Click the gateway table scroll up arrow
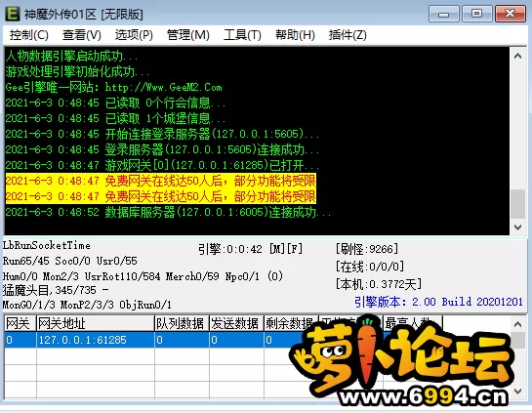The height and width of the screenshot is (413, 532). coord(517,324)
